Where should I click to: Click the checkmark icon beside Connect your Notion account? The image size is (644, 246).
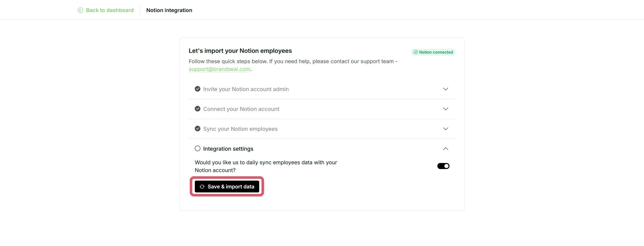197,109
